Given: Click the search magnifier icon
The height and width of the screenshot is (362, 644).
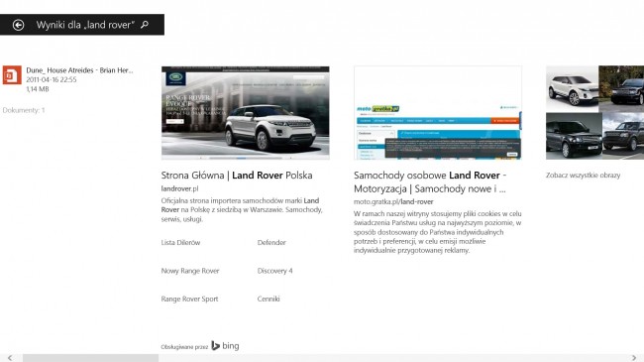Looking at the screenshot, I should pos(145,25).
